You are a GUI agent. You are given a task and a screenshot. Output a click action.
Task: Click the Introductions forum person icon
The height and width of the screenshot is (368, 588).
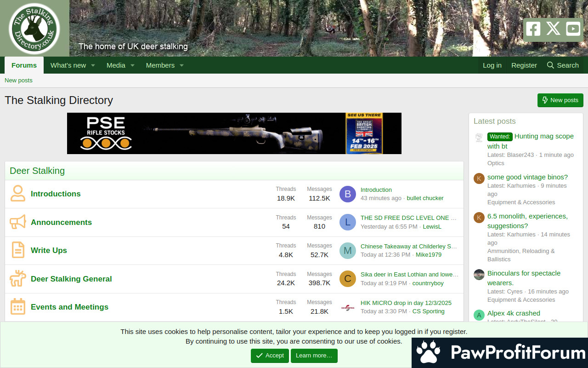point(18,194)
